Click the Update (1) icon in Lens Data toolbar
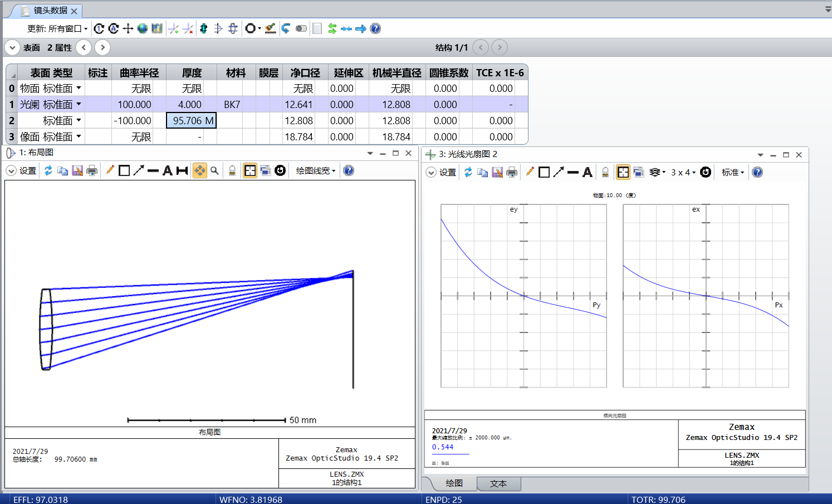Viewport: 832px width, 504px height. coord(99,28)
